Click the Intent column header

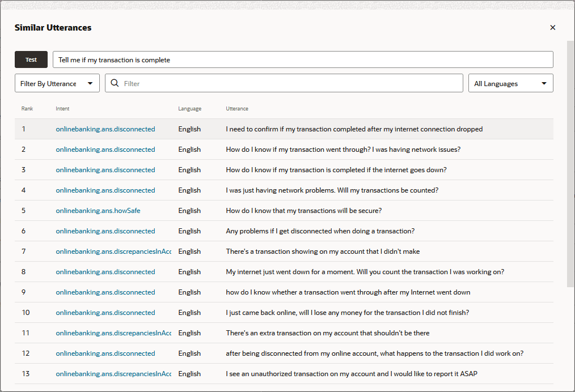pyautogui.click(x=62, y=109)
